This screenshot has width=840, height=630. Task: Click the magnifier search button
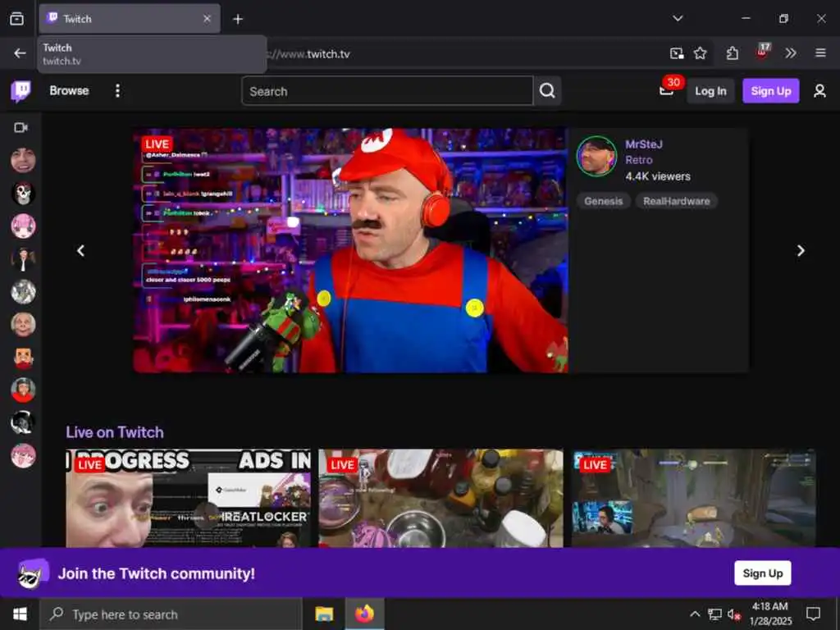point(547,91)
